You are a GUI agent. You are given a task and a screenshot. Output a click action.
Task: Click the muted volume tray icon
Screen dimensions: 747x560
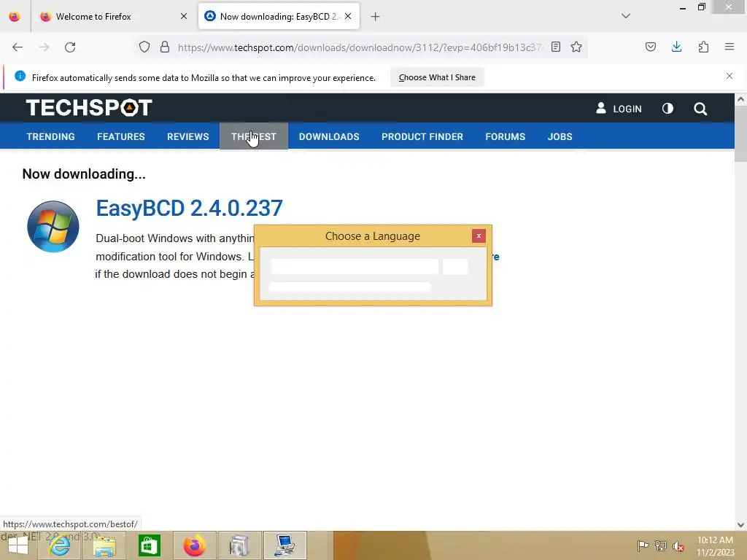[x=678, y=545]
